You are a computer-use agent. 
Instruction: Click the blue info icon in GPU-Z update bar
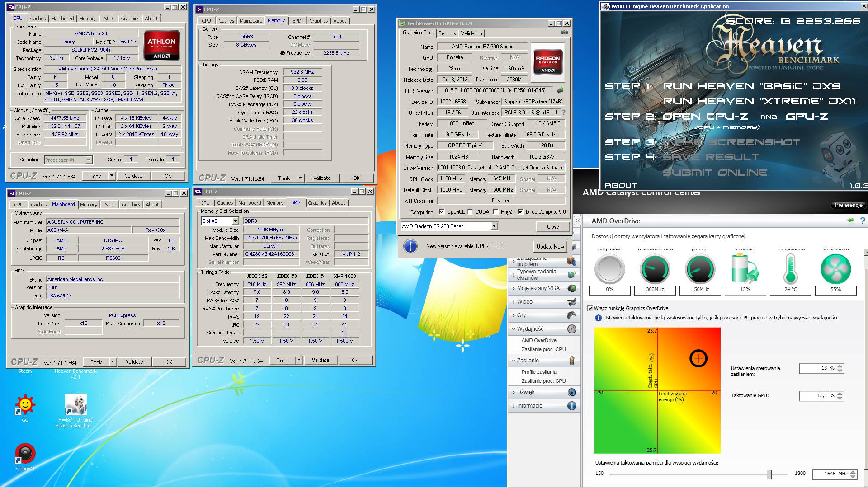(410, 246)
